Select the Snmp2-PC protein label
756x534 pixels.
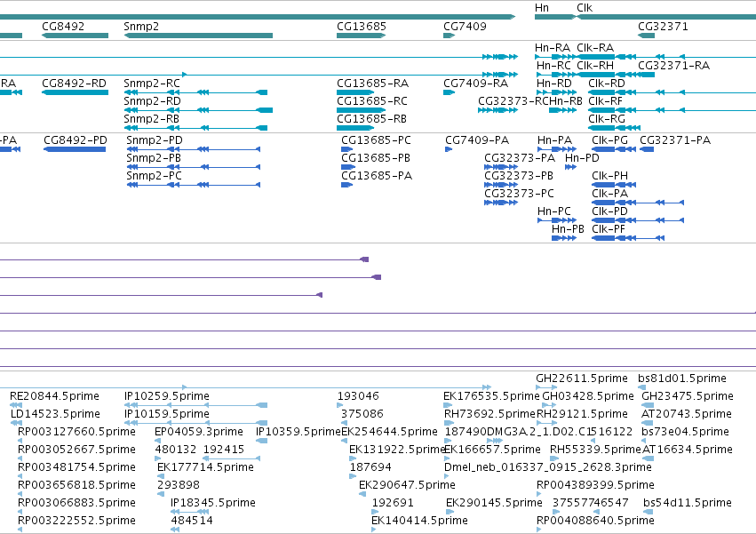(x=154, y=176)
